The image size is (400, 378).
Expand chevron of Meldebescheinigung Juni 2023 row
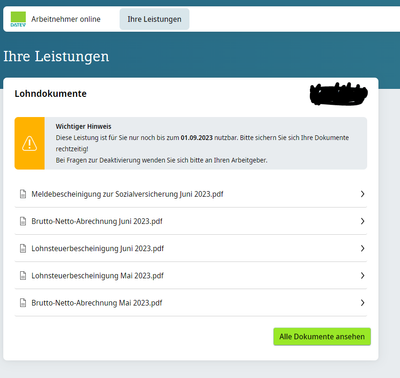click(x=362, y=194)
